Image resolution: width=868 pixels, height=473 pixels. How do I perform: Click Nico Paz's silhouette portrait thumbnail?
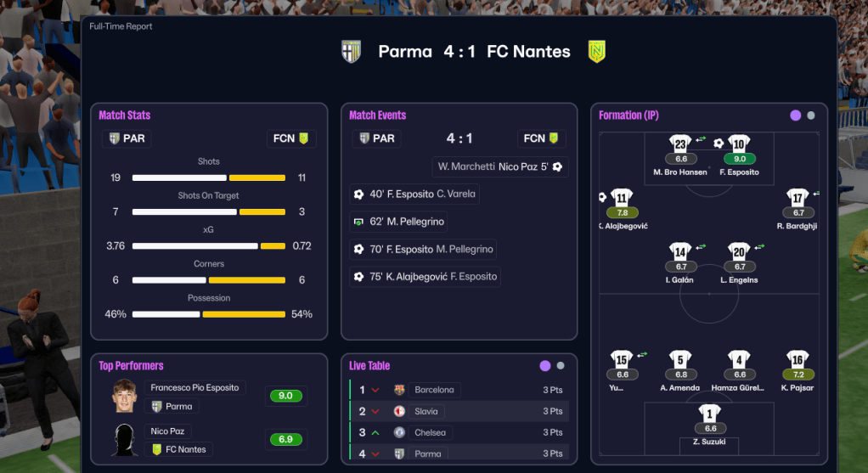[x=125, y=440]
